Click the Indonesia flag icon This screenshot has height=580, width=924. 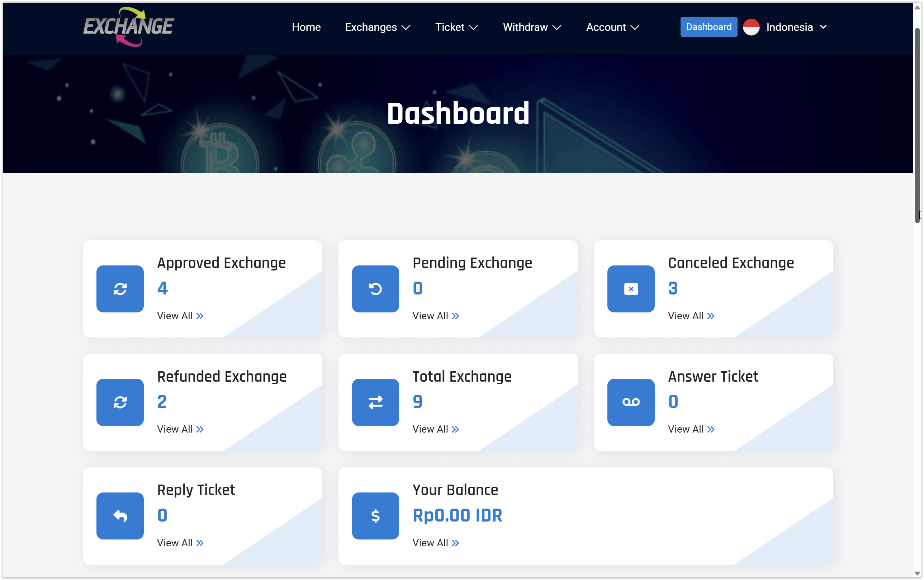[751, 27]
